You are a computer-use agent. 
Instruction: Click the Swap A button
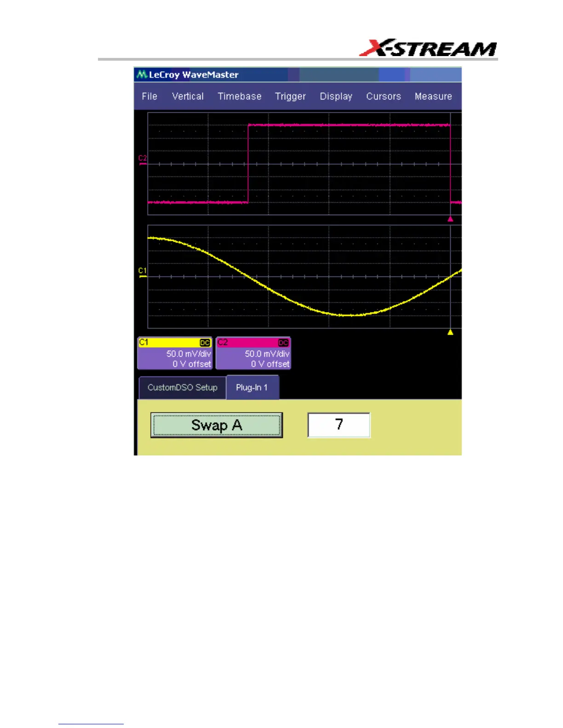[x=217, y=425]
